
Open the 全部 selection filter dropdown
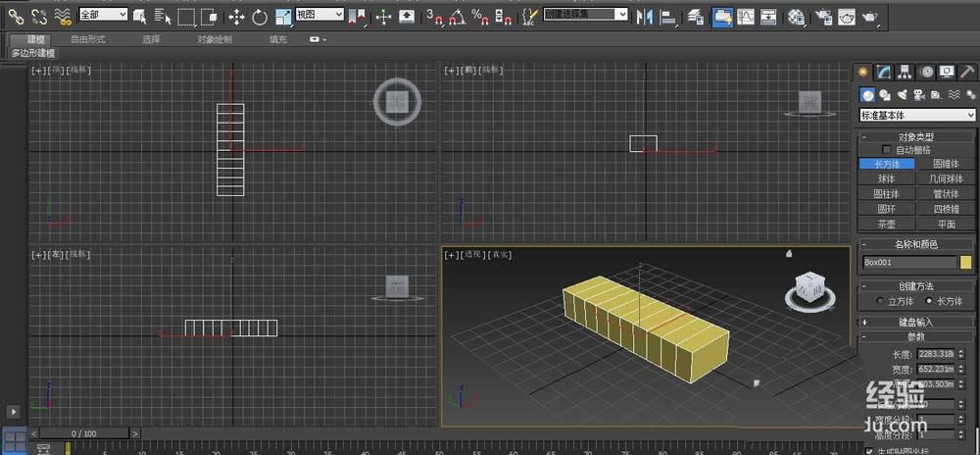103,15
